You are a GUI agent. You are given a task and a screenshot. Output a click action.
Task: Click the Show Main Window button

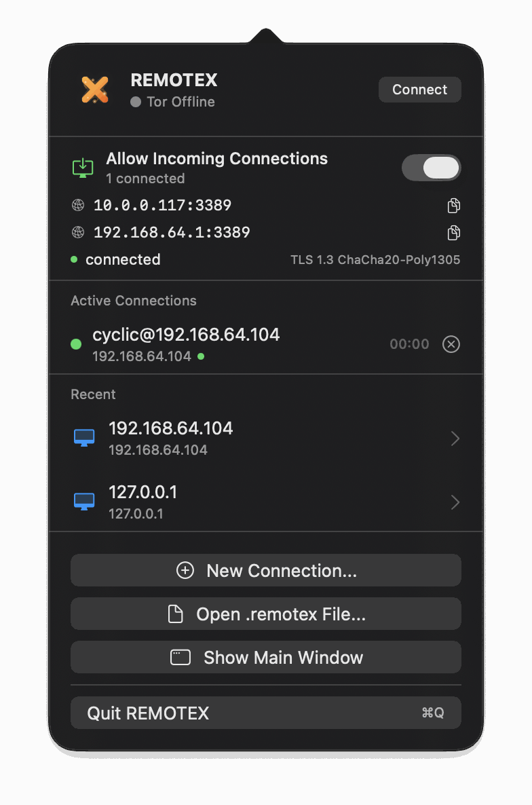266,658
